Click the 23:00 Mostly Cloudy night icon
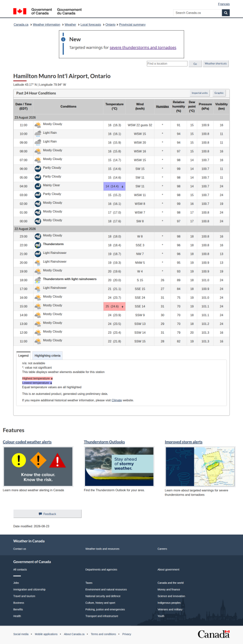 38,236
